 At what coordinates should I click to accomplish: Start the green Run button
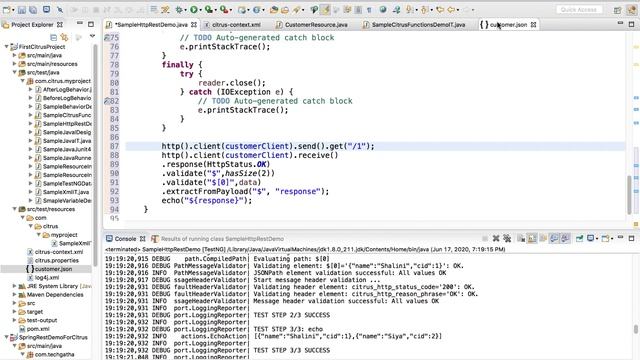coord(194,9)
